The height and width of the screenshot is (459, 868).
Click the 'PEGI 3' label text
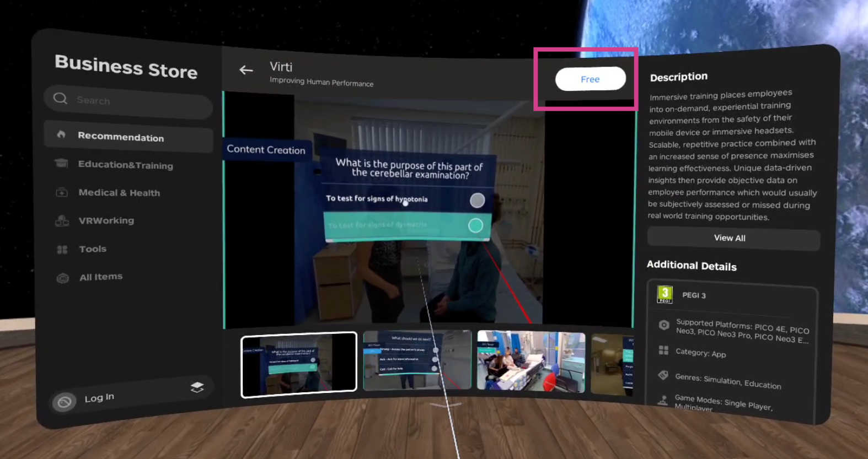pyautogui.click(x=694, y=295)
